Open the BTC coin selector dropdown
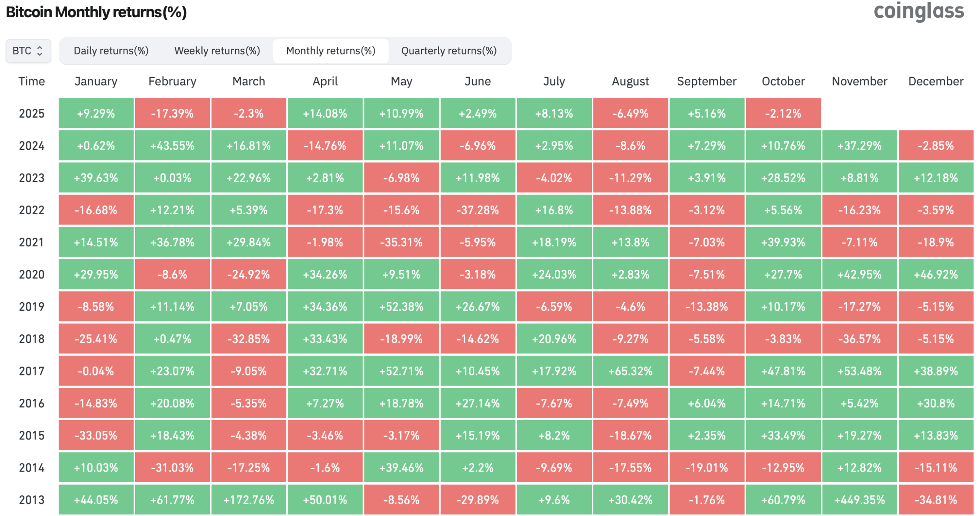The image size is (980, 516). [x=28, y=51]
